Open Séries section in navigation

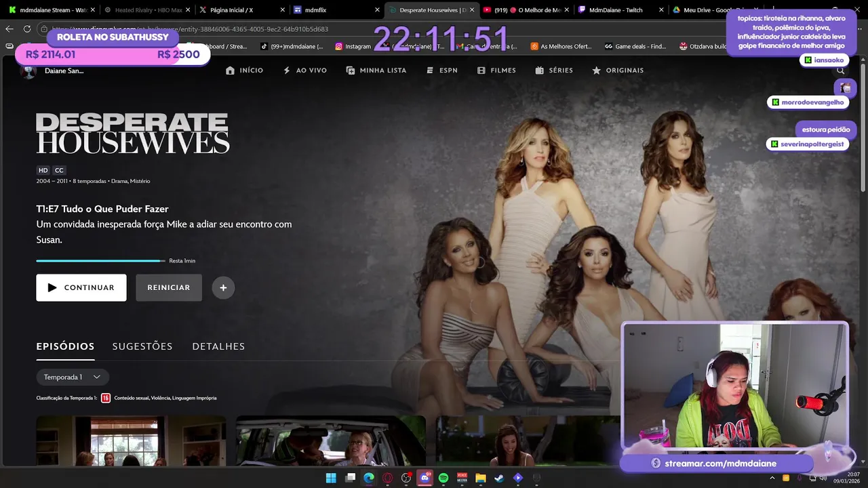click(x=554, y=70)
